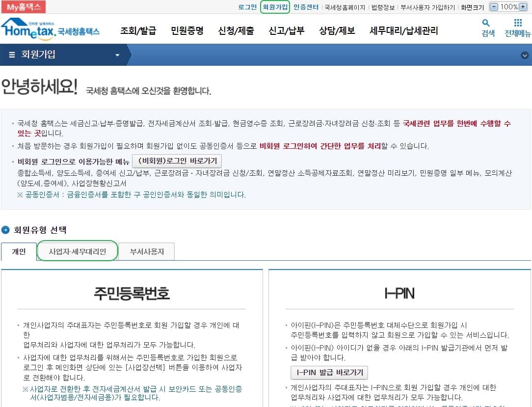
Task: Open the 조회/발급 menu
Action: (138, 30)
